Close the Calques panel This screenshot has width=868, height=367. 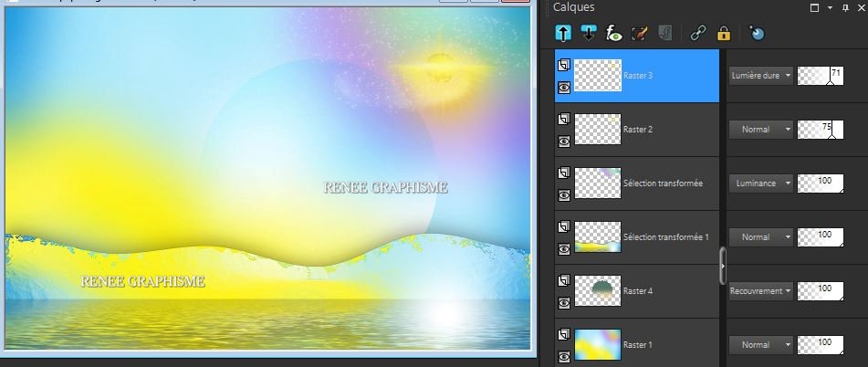tap(861, 7)
